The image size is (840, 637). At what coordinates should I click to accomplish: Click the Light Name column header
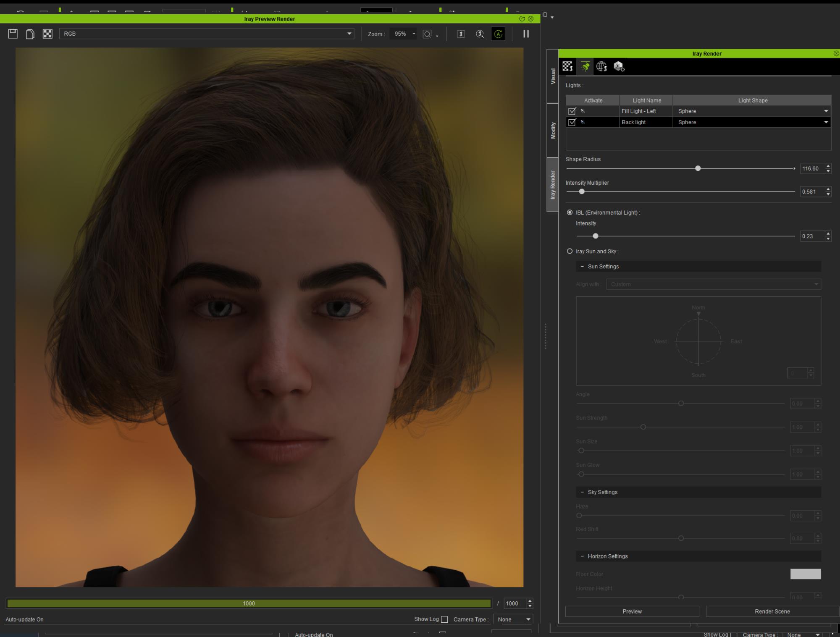pos(646,100)
